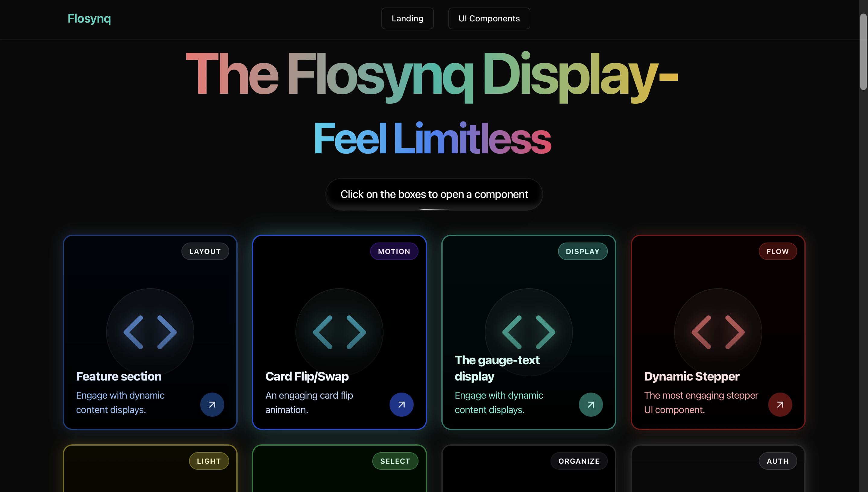
Task: Open the Dynamic Stepper title
Action: (x=692, y=376)
